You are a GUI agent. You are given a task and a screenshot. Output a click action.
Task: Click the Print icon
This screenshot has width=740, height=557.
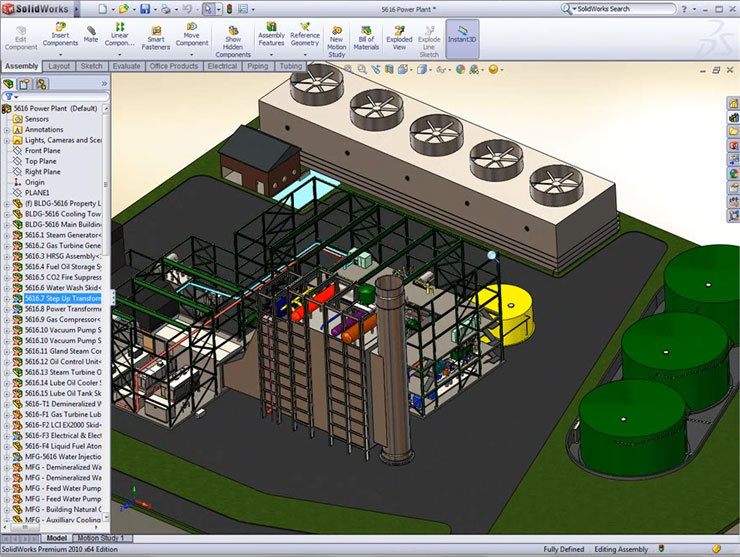(166, 8)
